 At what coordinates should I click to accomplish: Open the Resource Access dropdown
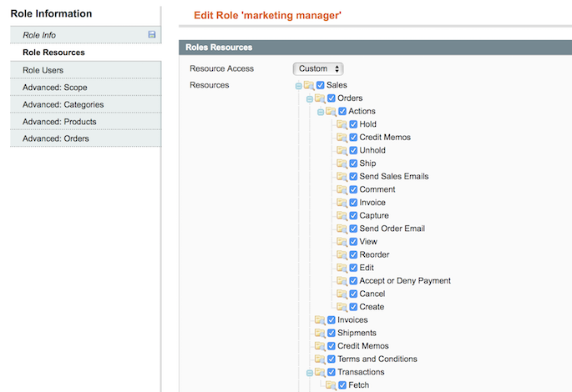point(318,68)
